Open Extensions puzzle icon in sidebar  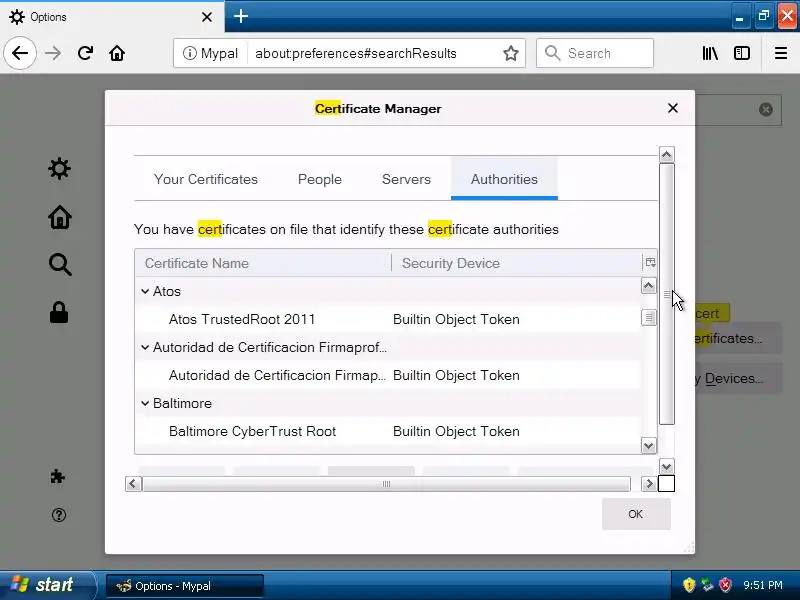point(58,477)
